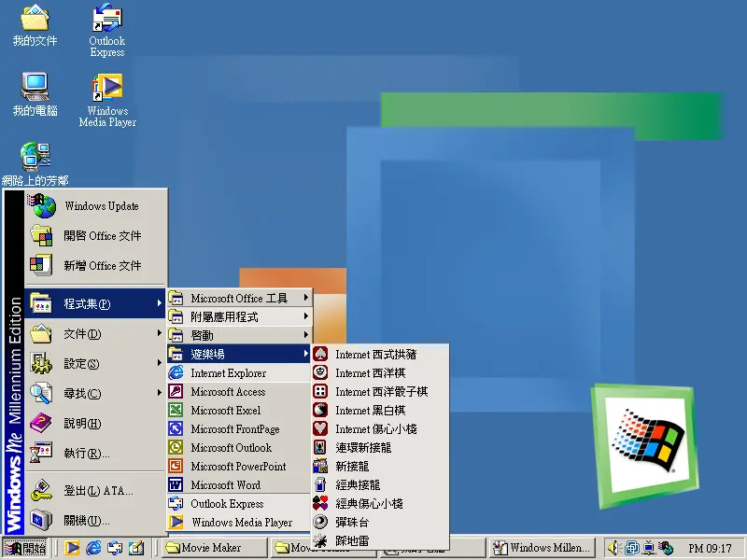The height and width of the screenshot is (560, 747).
Task: Select 關機(U)... in the Start menu
Action: tap(95, 520)
